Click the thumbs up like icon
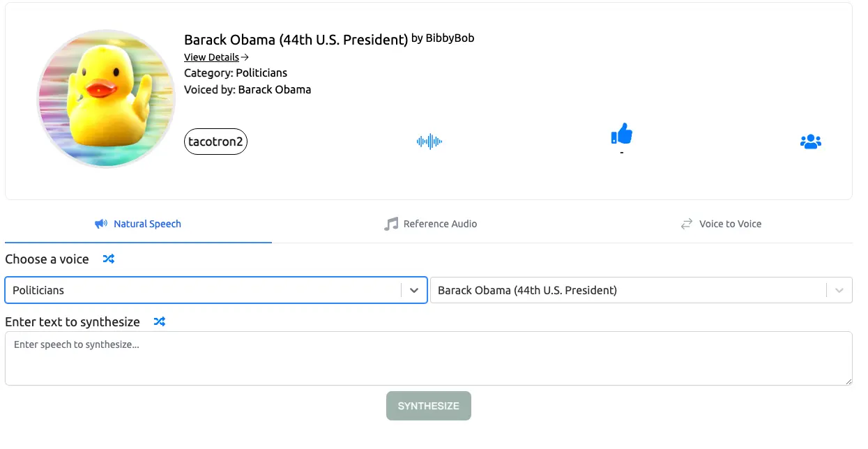 (x=621, y=134)
